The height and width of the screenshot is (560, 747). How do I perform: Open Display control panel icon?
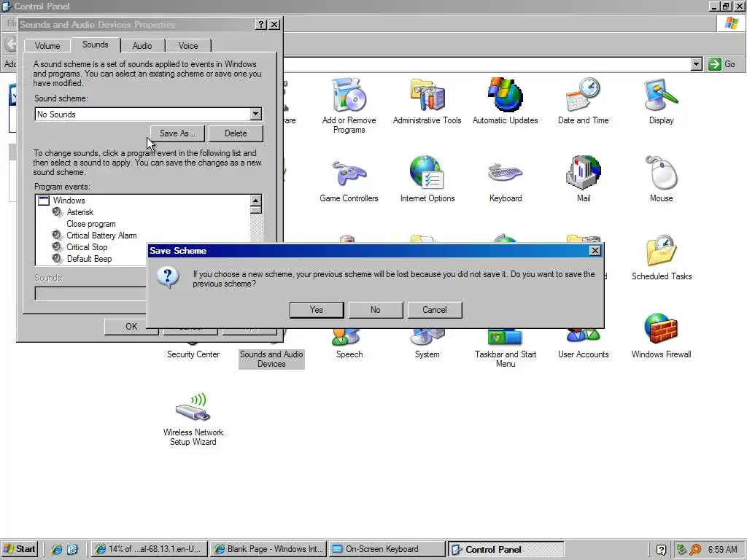[661, 96]
